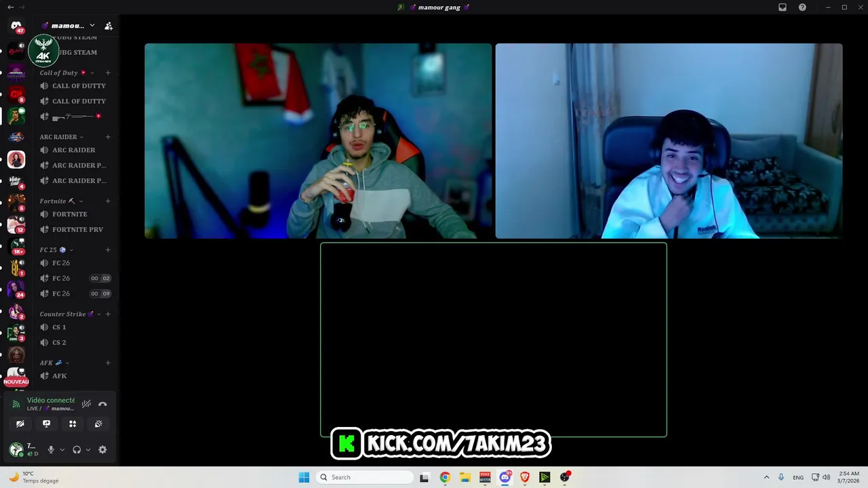868x488 pixels.
Task: Open OBS from the taskbar
Action: (x=565, y=477)
